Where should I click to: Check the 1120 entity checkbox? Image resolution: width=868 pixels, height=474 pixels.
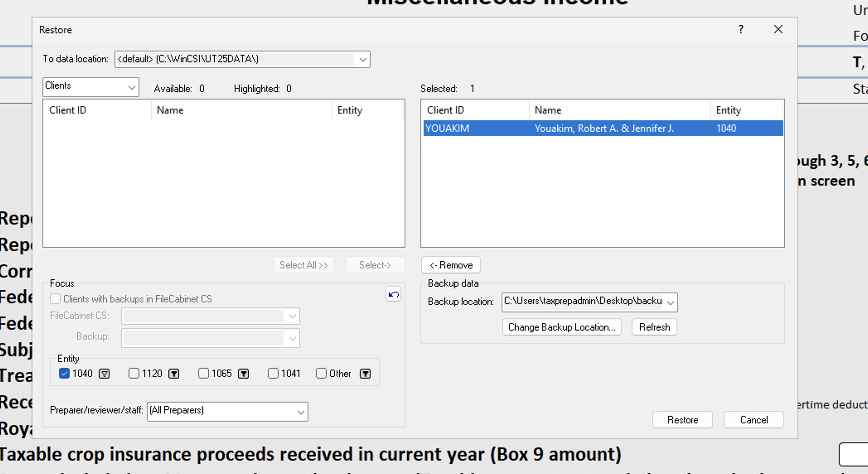click(134, 374)
